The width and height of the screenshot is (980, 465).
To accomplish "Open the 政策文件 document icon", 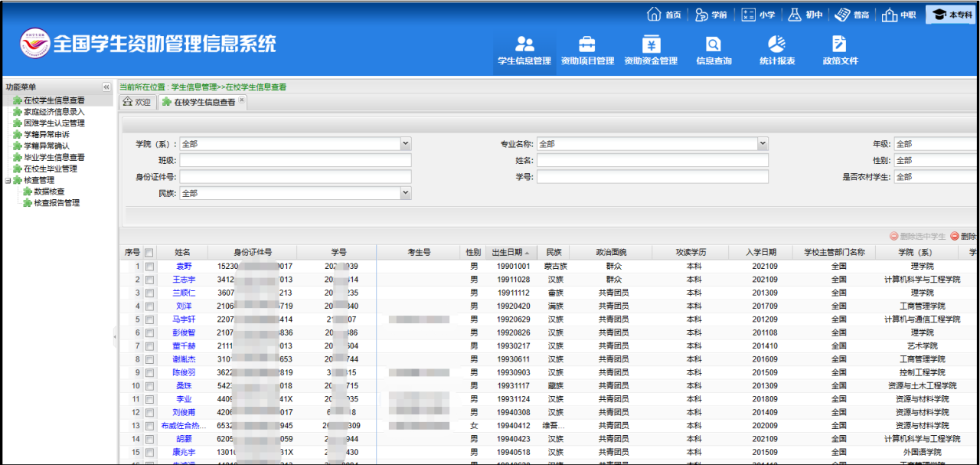I will coord(840,44).
